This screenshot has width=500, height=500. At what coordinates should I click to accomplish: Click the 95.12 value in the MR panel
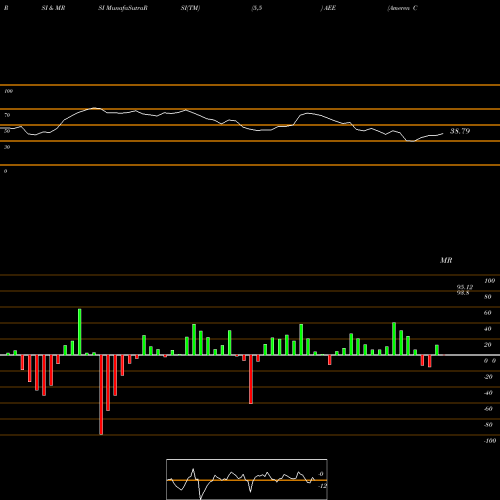click(465, 287)
